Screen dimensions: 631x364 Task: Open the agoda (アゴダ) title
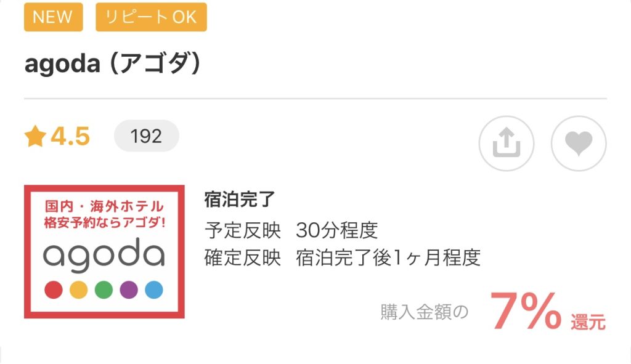113,64
